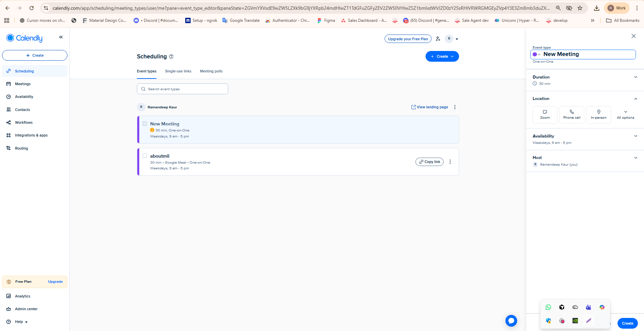
Task: Select Zoom as the meeting location
Action: [x=545, y=114]
